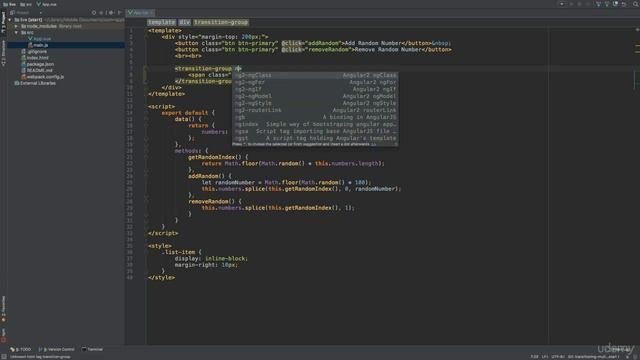This screenshot has height=360, width=640.
Task: Click the fold marker beside the transition-group line
Action: (x=145, y=69)
